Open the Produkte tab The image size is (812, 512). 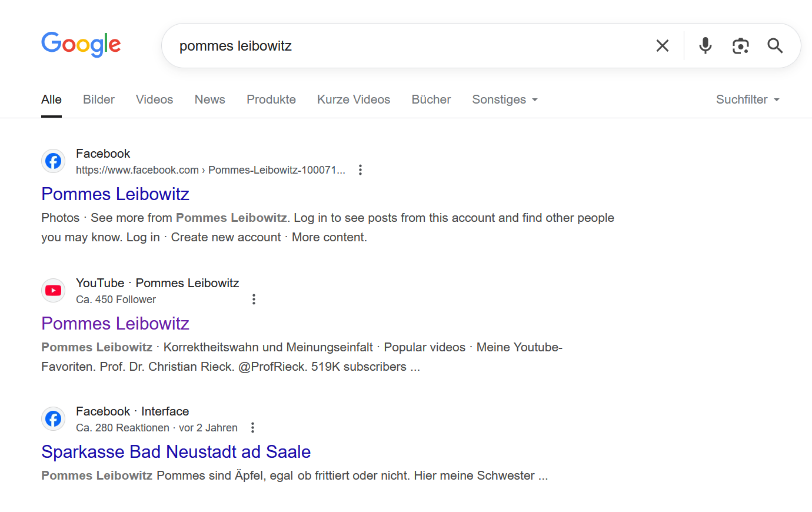coord(271,99)
